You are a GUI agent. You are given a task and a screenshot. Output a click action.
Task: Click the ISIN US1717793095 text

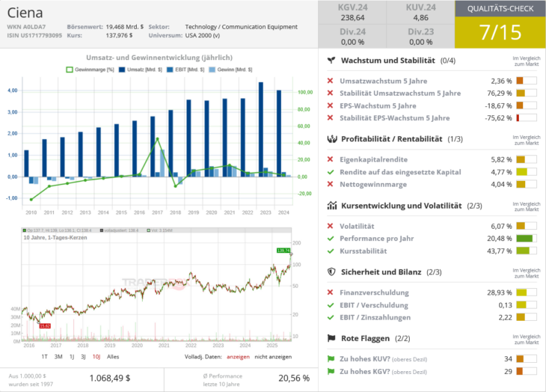click(x=34, y=35)
